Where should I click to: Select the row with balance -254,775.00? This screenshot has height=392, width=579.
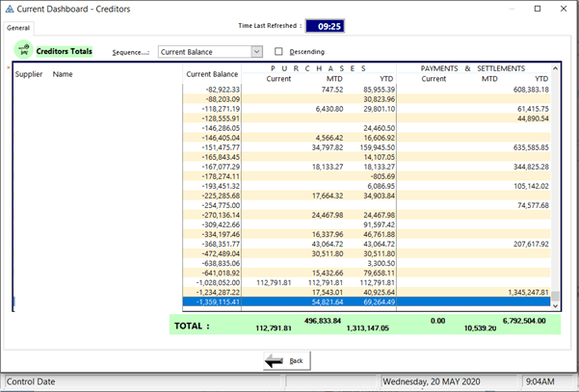[x=366, y=205]
